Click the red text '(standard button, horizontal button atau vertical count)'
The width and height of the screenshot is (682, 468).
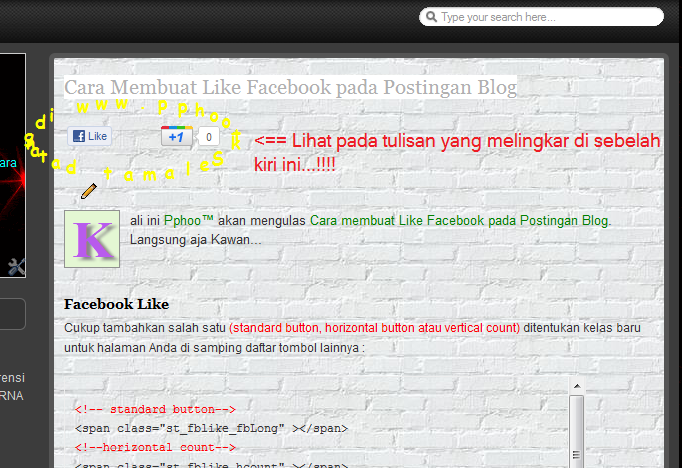(374, 328)
